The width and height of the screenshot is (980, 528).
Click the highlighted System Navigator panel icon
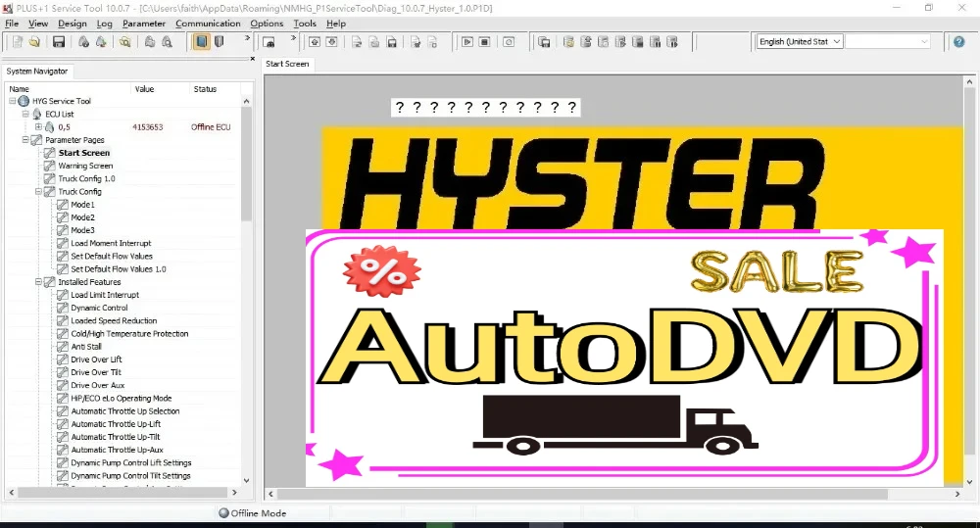201,42
